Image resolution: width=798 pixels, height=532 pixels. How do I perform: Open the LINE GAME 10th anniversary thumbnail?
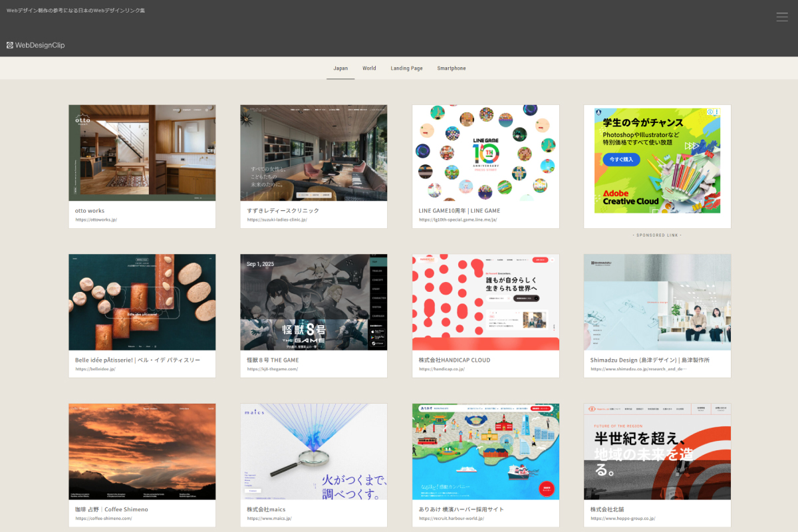[x=485, y=152]
